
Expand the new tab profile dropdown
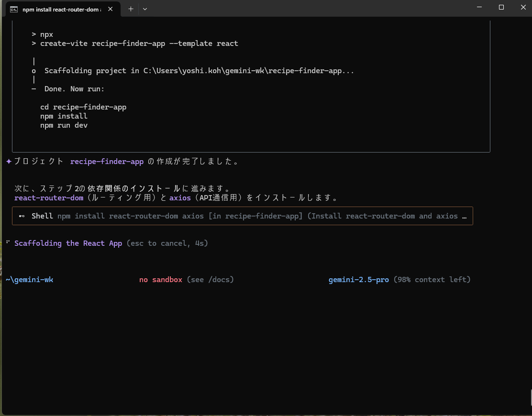pyautogui.click(x=145, y=9)
